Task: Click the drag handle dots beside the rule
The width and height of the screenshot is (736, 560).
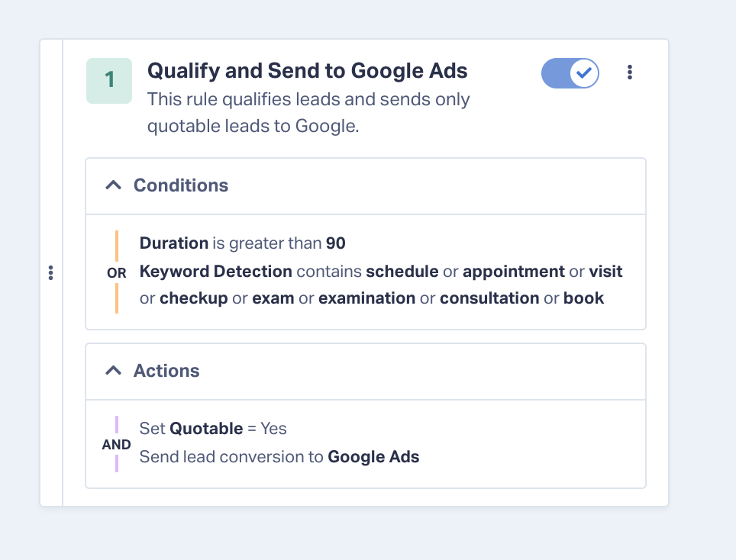Action: (x=50, y=272)
